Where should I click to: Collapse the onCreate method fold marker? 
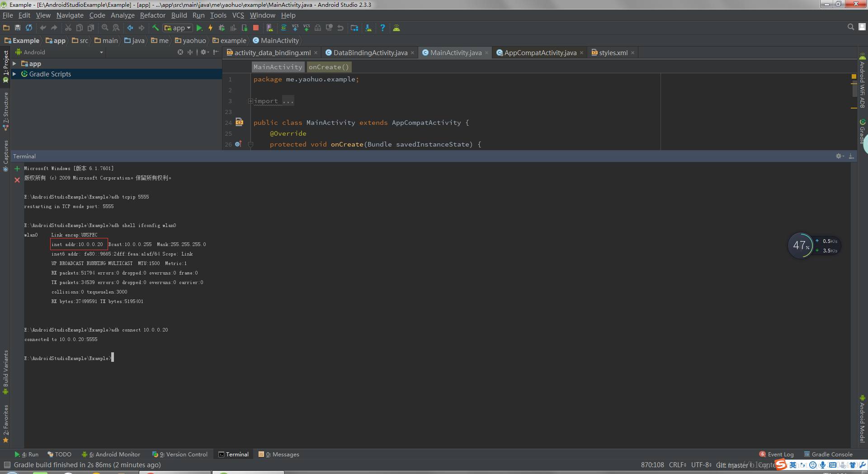coord(250,144)
